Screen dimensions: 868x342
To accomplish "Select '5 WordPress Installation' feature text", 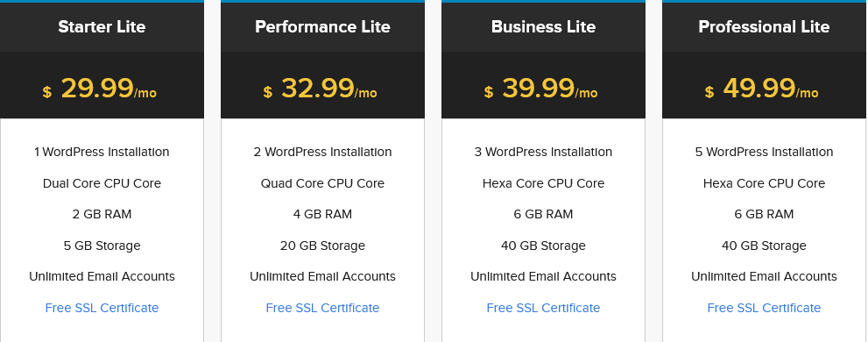I will (x=764, y=152).
